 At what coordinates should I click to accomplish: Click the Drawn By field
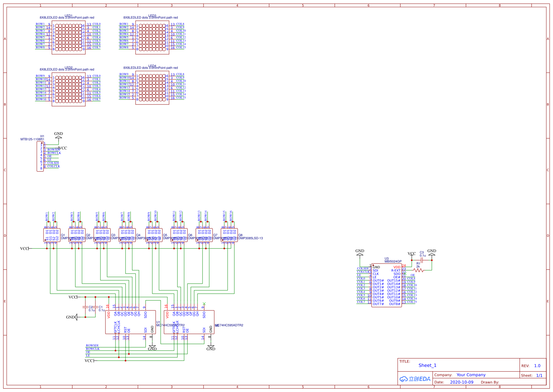point(490,382)
